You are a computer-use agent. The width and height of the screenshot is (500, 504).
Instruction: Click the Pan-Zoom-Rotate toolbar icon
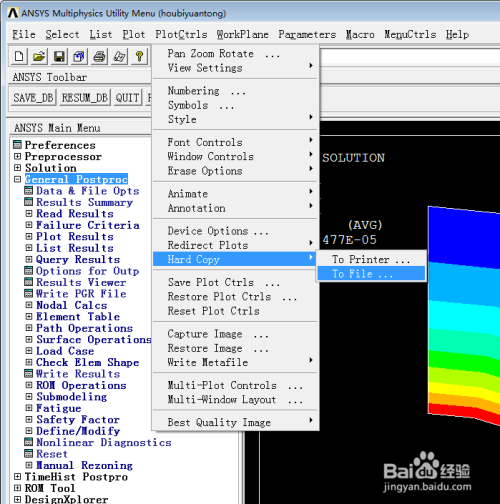click(x=79, y=56)
